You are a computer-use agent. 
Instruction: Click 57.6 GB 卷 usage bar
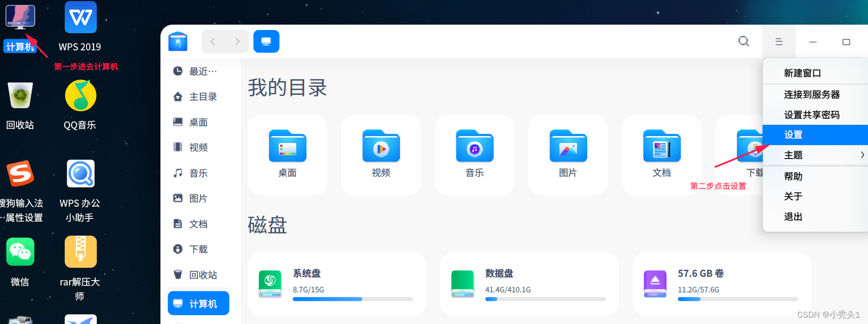point(738,299)
